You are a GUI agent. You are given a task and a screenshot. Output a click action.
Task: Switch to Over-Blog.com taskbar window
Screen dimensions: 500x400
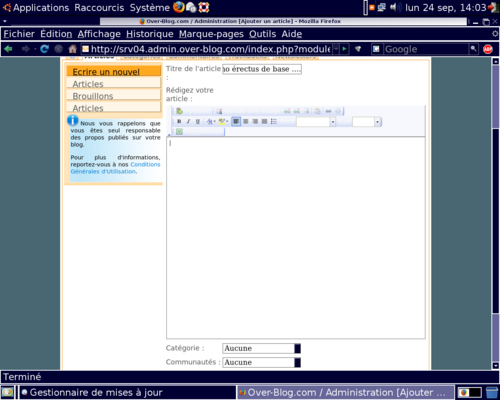pyautogui.click(x=345, y=392)
